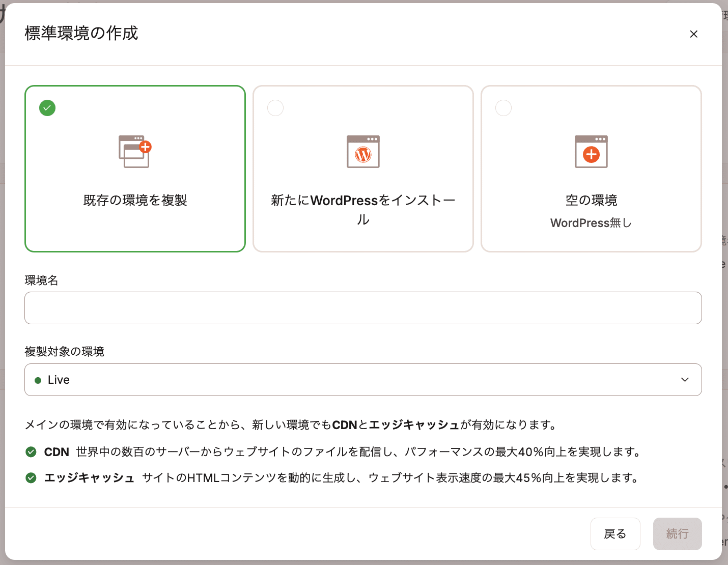
Task: Open the 複製対象の環境 dropdown
Action: (363, 380)
